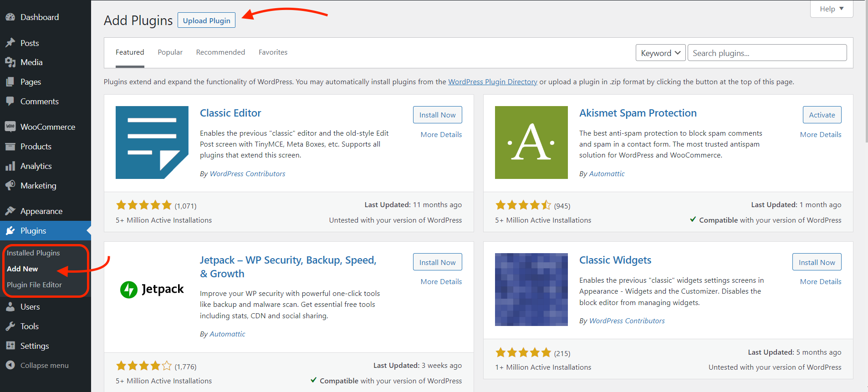Open the Automattic author link under Akismet
The height and width of the screenshot is (392, 868).
pyautogui.click(x=607, y=174)
